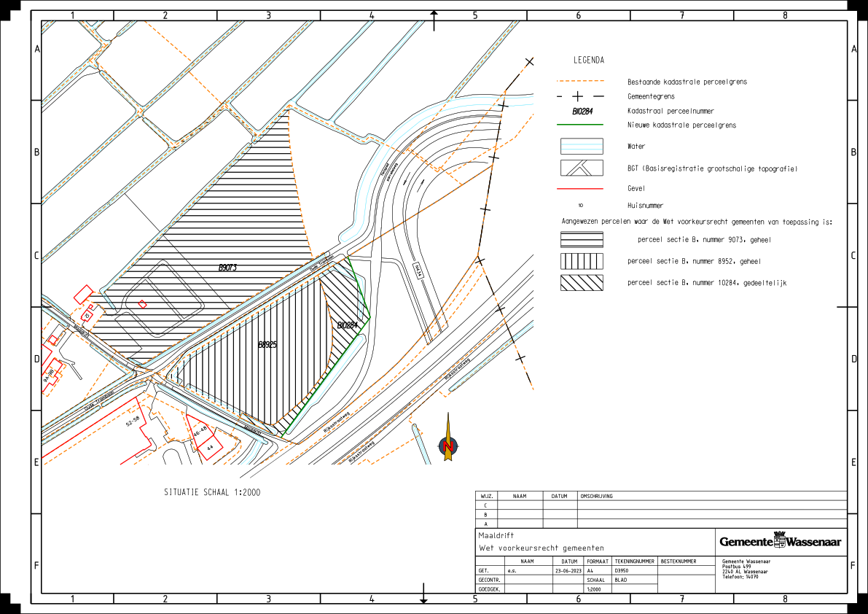Click the orange dashed perceelgrens legend line
868x614 pixels.
pos(580,82)
